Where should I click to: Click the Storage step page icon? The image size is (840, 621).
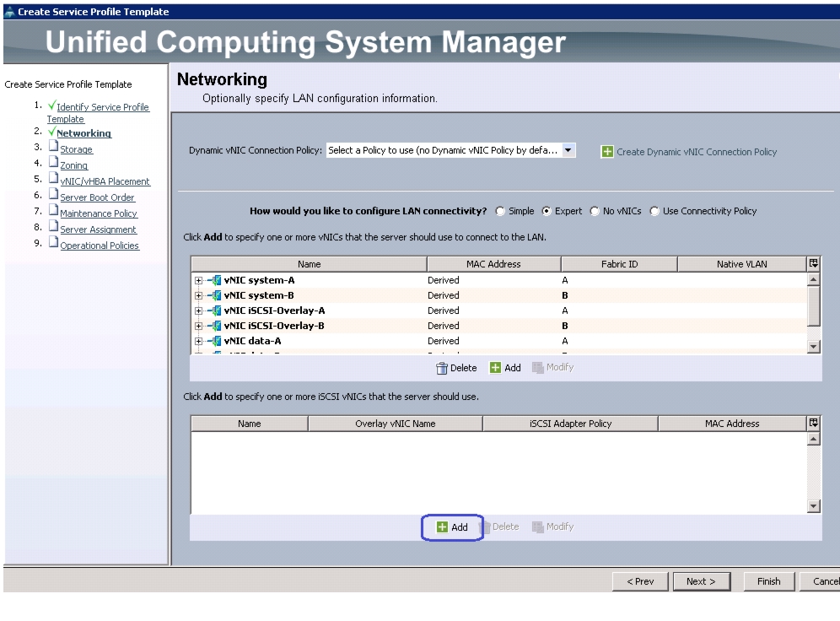tap(53, 146)
